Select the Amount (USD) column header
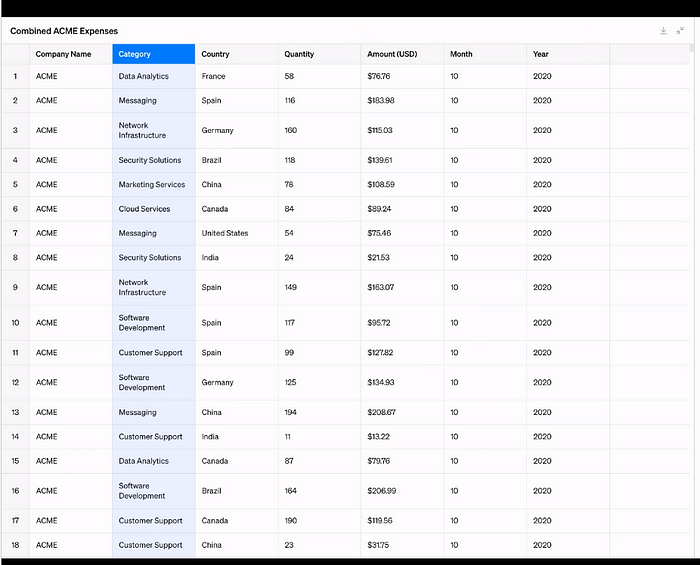 click(402, 54)
